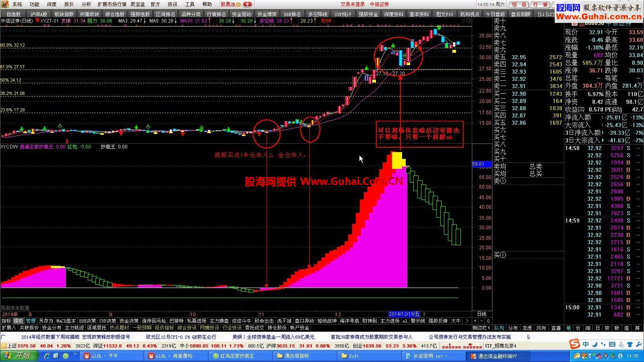
Task: Click zoom-in plus button below chart
Action: click(x=475, y=321)
